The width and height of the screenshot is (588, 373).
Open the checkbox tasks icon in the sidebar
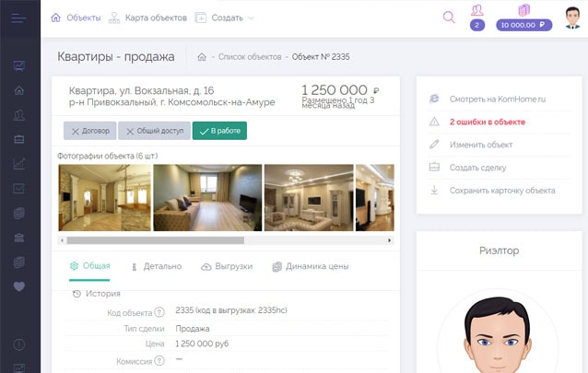click(x=19, y=188)
